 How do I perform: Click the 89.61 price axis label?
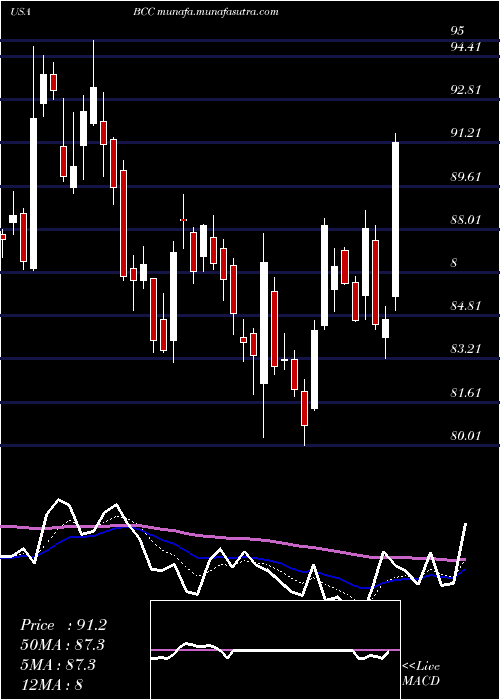[466, 176]
